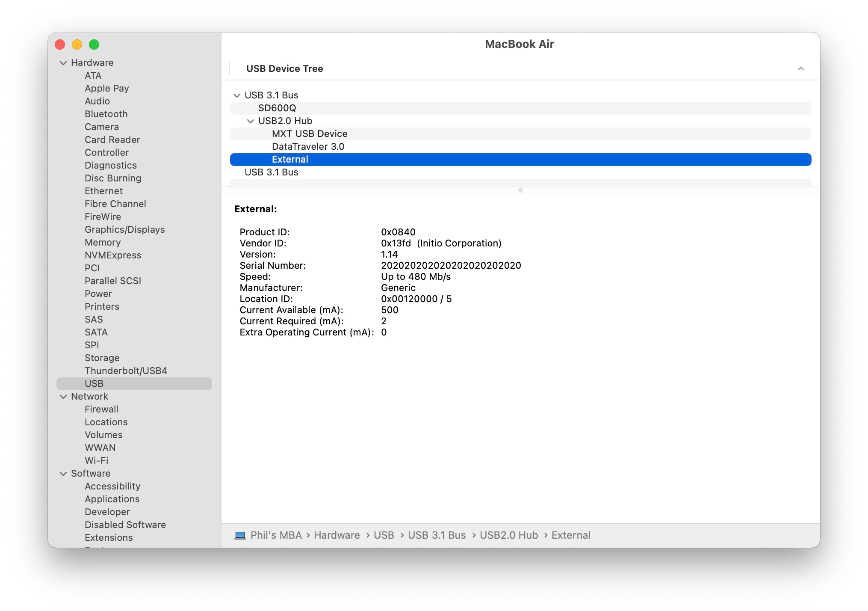The image size is (868, 611).
Task: Select SD600Q in the device tree
Action: coord(277,108)
